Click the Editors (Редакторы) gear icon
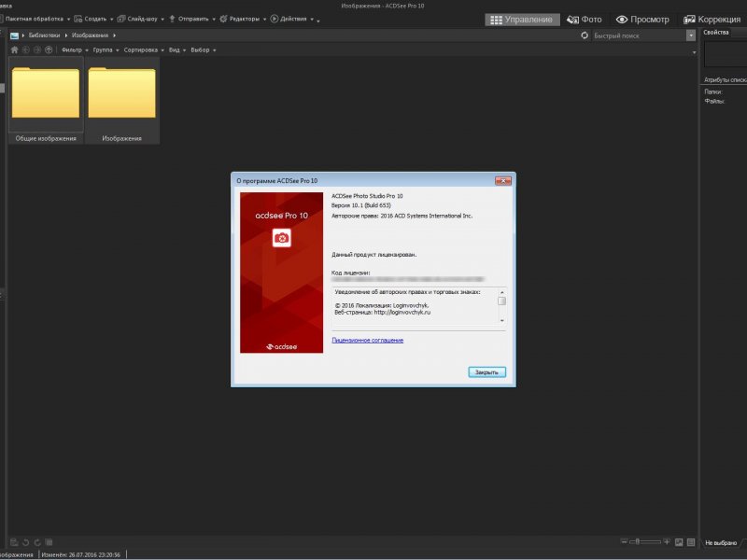The width and height of the screenshot is (747, 560). point(223,19)
